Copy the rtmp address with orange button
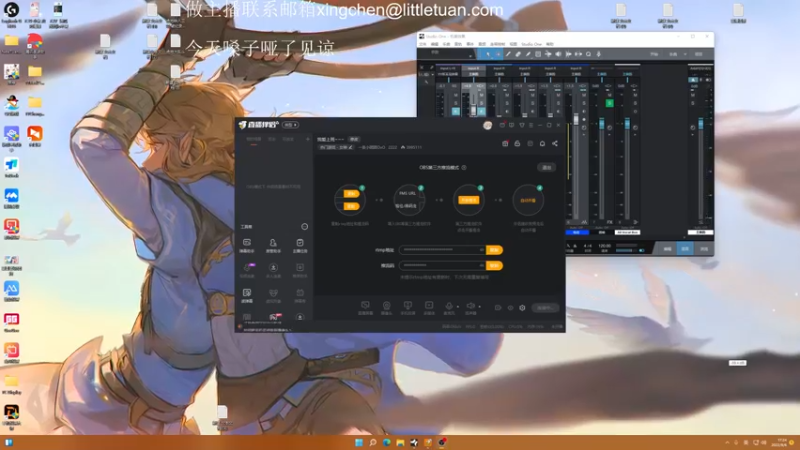 tap(494, 250)
